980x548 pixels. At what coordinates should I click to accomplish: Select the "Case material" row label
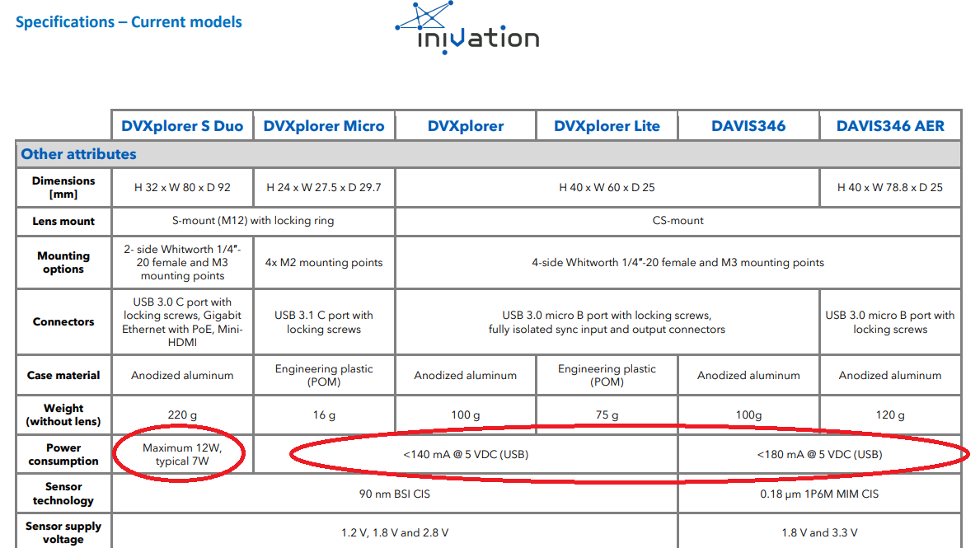point(63,375)
